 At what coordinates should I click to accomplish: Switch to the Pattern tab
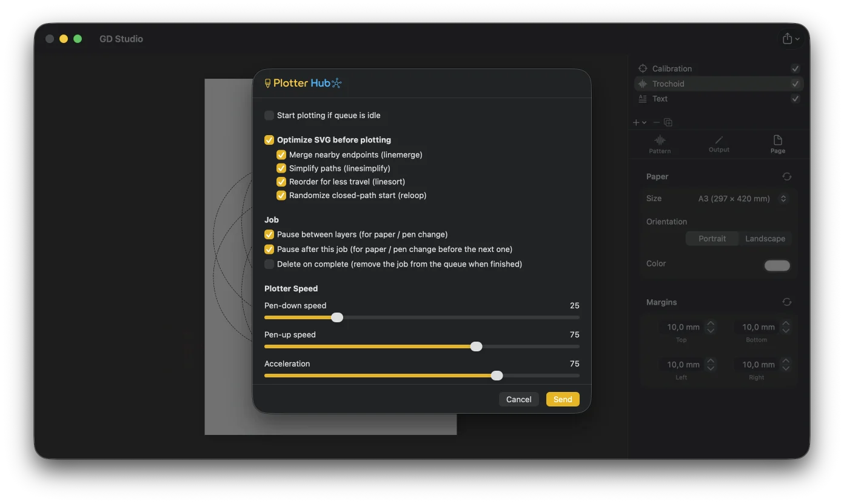point(660,144)
